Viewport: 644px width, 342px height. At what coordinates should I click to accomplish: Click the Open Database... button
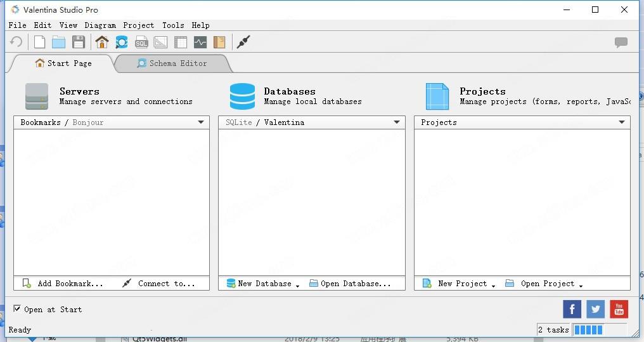[x=349, y=283]
